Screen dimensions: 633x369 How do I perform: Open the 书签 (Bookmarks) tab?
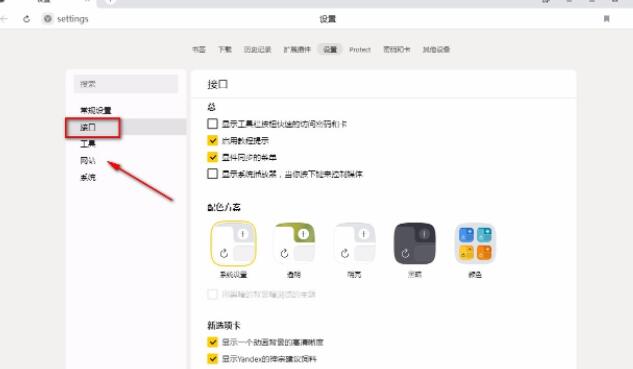point(199,49)
